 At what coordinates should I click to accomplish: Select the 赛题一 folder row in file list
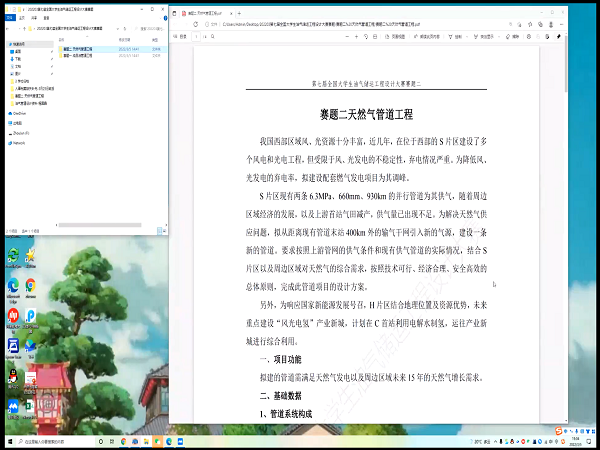pos(112,56)
